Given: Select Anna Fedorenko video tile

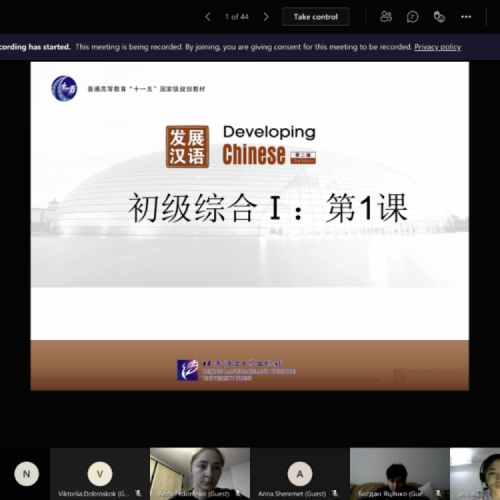Looking at the screenshot, I should pyautogui.click(x=200, y=474).
